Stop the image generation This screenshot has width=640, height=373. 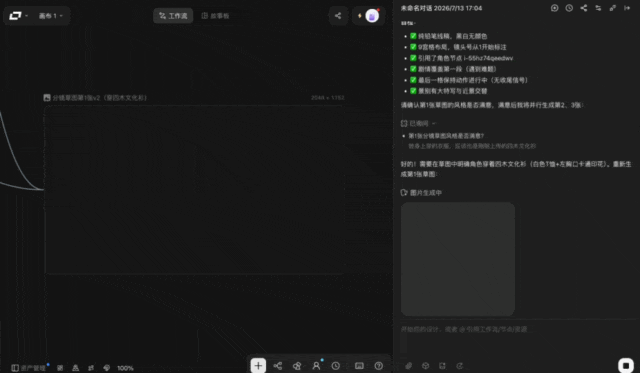pyautogui.click(x=626, y=365)
